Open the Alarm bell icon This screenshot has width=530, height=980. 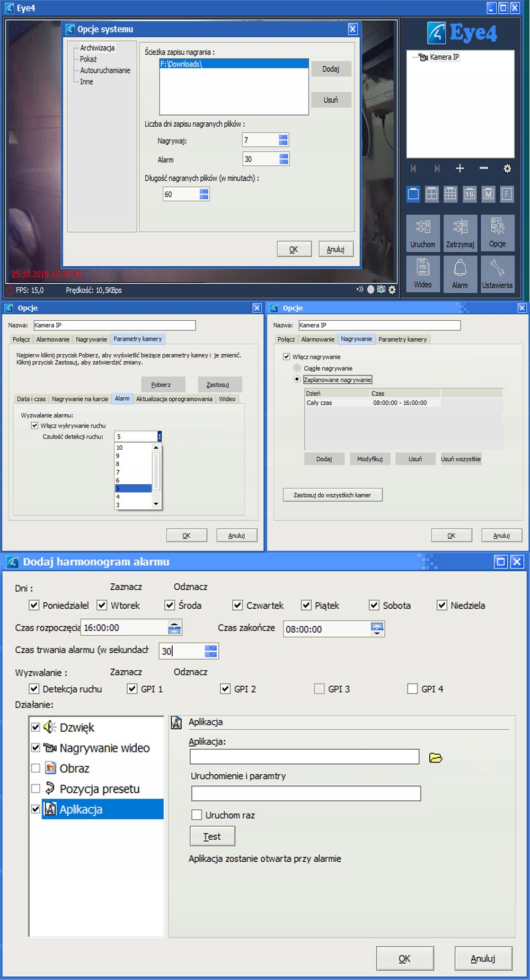460,273
